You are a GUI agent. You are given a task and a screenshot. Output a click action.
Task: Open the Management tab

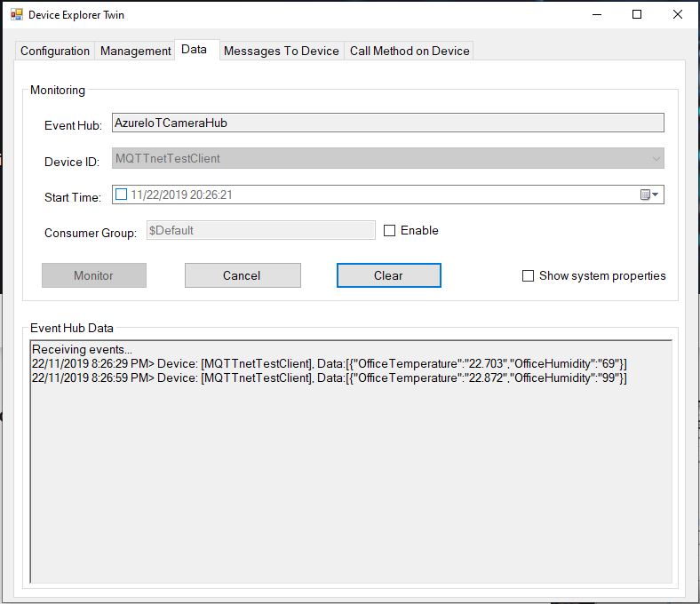tap(135, 51)
